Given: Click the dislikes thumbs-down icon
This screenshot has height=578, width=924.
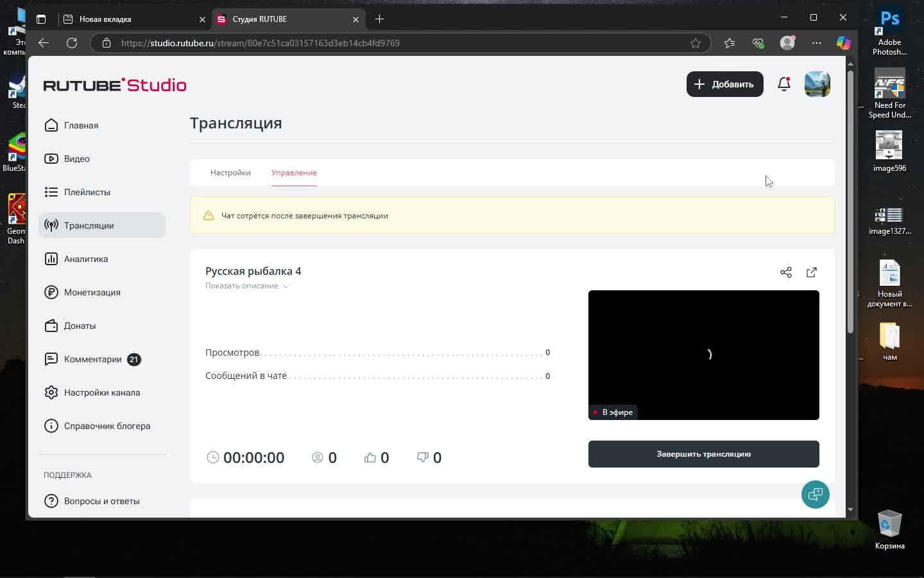Looking at the screenshot, I should coord(423,457).
